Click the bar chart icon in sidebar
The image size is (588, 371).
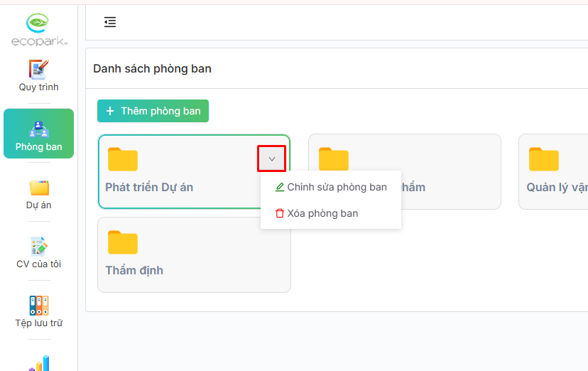point(39,363)
